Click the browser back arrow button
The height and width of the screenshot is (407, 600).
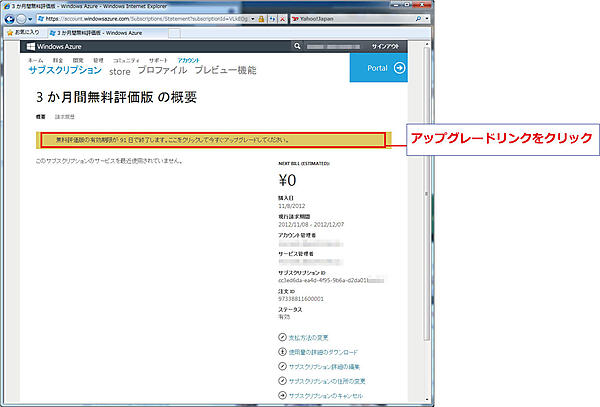(x=14, y=19)
